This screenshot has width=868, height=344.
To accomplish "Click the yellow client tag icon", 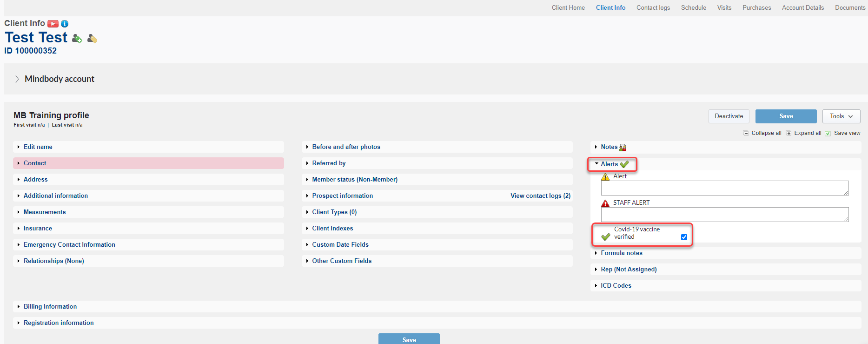I will pyautogui.click(x=92, y=39).
